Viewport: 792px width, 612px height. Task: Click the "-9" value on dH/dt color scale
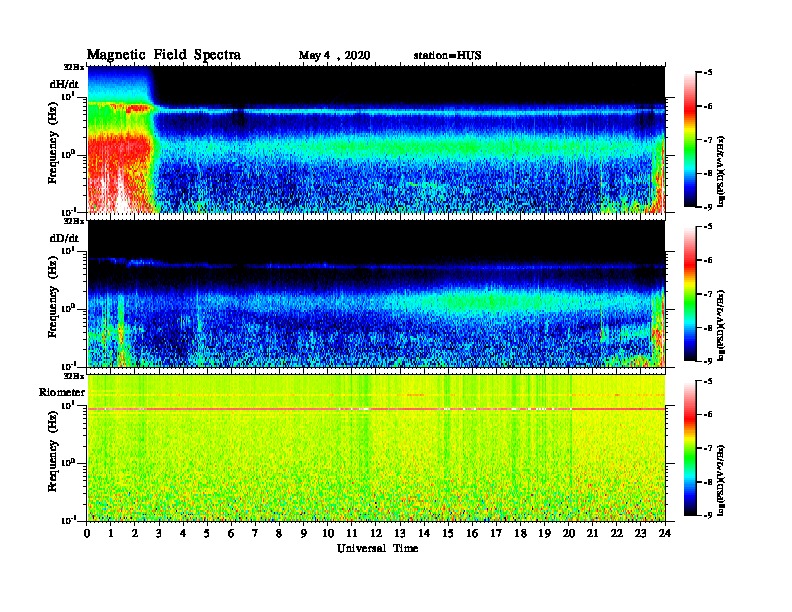point(708,207)
